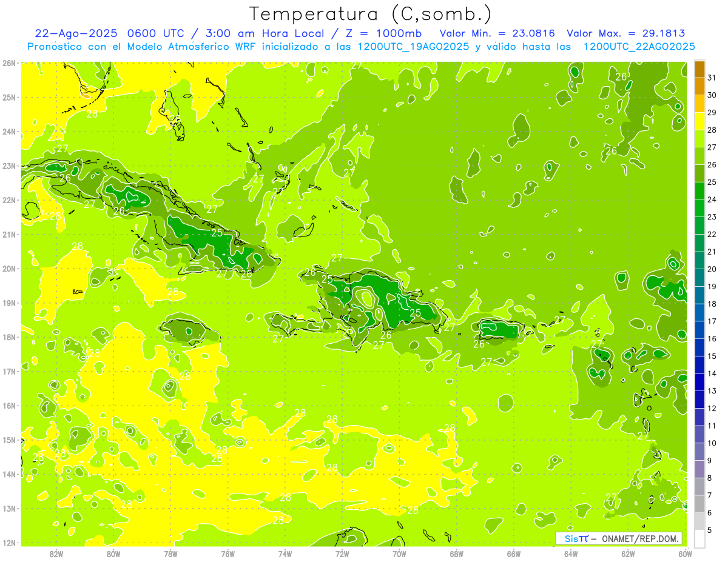This screenshot has width=728, height=562.
Task: Click the 64W longitude axis label
Action: [x=571, y=554]
